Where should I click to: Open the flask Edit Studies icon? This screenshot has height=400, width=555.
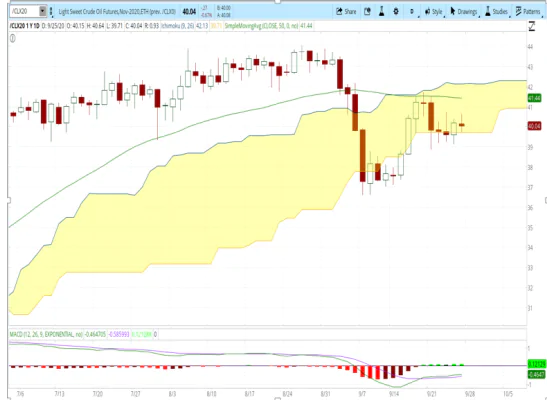382,12
